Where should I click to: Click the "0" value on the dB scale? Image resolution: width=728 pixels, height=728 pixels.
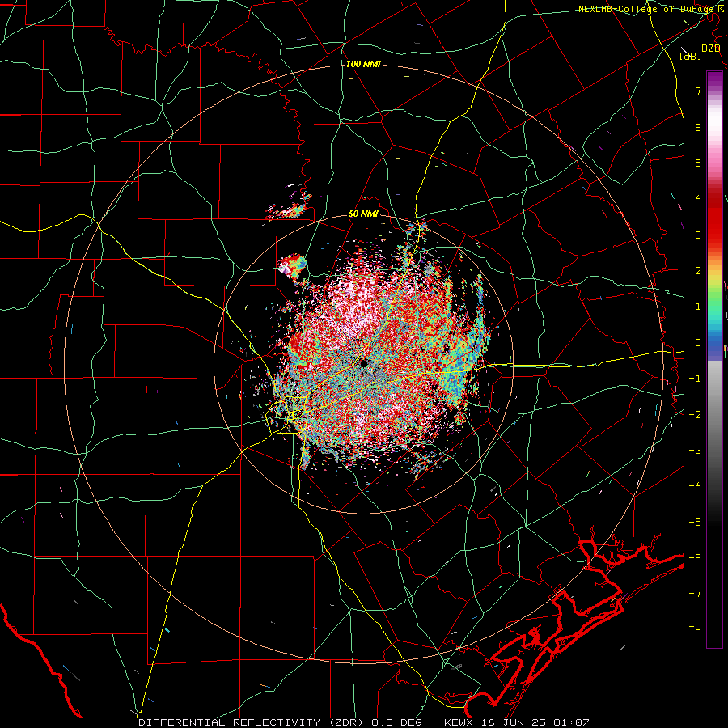(698, 343)
